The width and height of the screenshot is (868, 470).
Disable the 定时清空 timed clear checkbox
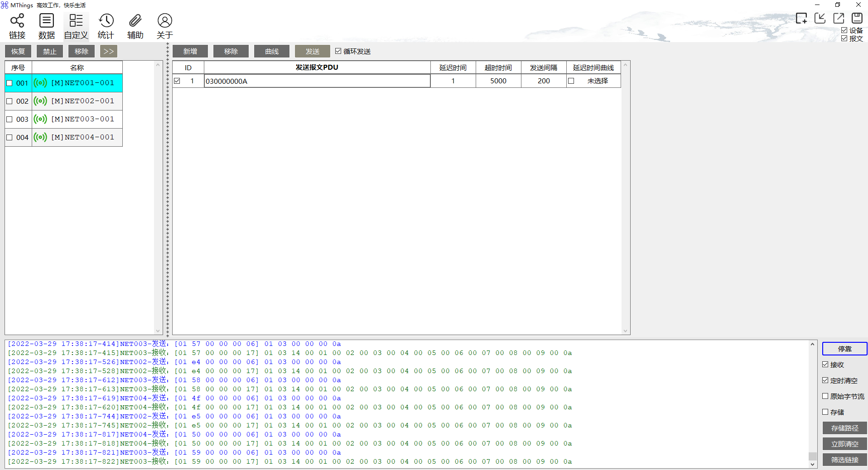[x=825, y=380]
